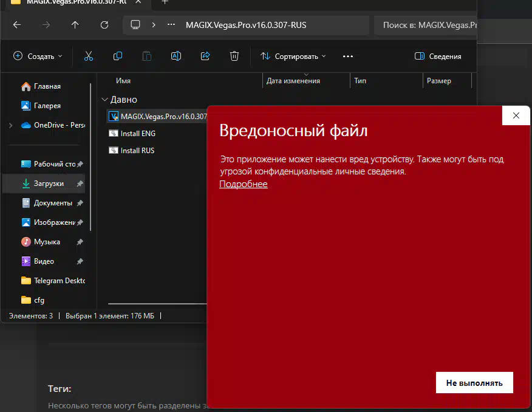Click the Share icon in toolbar
The width and height of the screenshot is (532, 412).
pos(205,56)
